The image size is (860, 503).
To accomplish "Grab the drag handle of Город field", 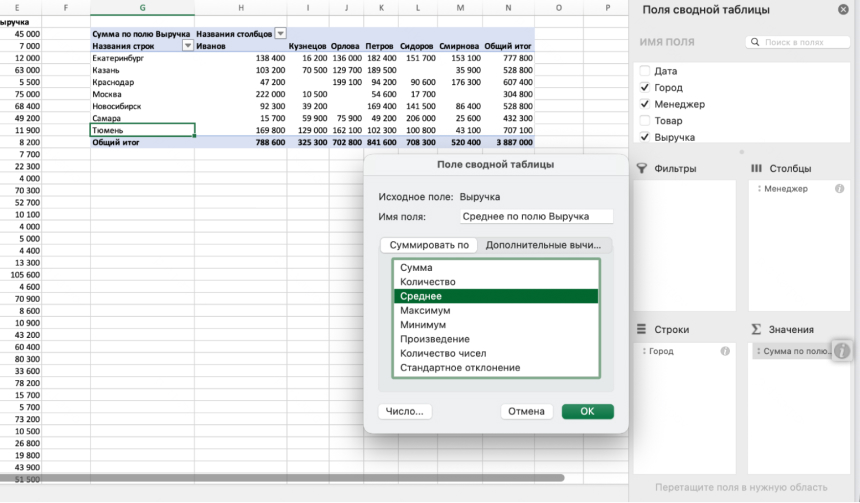I will [x=644, y=351].
